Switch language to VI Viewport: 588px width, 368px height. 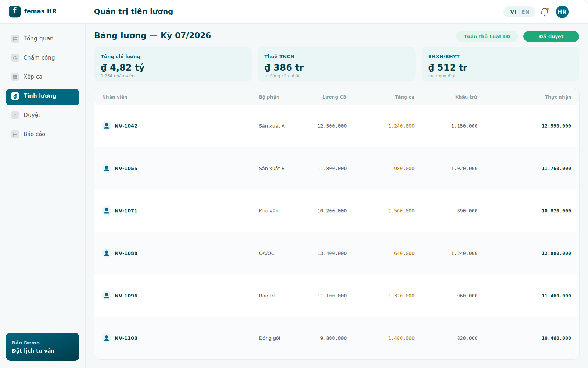point(513,12)
